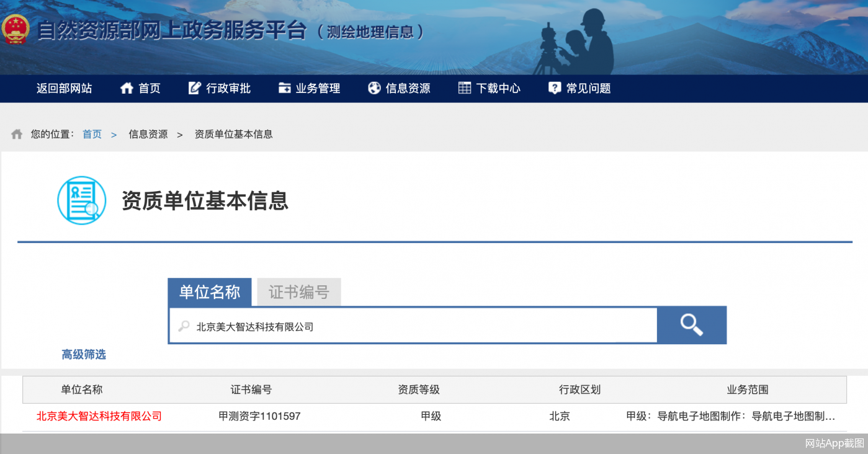
Task: Click 资质等级 column header
Action: [x=419, y=389]
